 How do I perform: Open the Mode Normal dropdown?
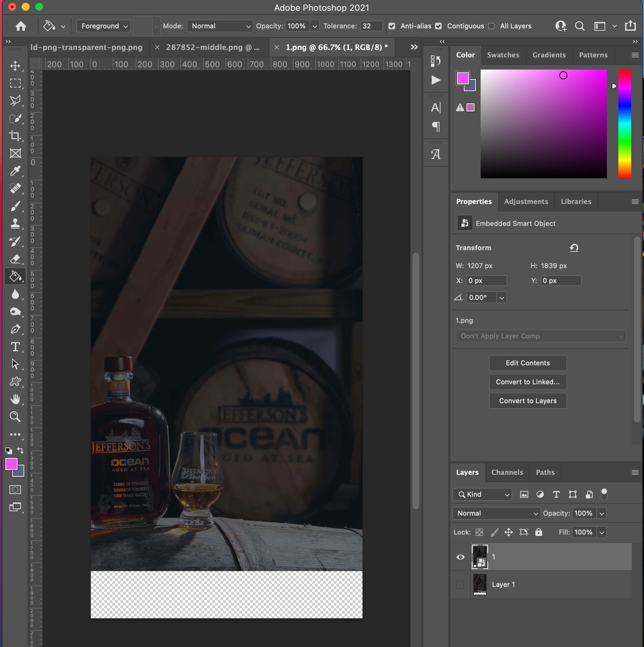tap(220, 26)
